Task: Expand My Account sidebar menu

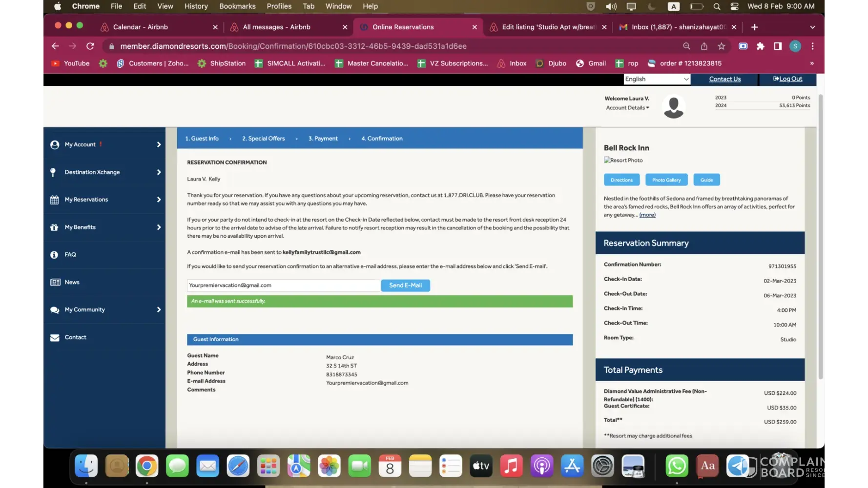Action: tap(104, 144)
